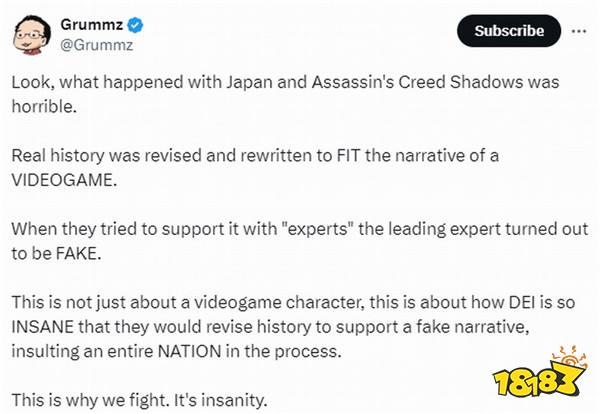Image resolution: width=600 pixels, height=414 pixels.
Task: Open the @Grummz handle link
Action: click(x=96, y=45)
